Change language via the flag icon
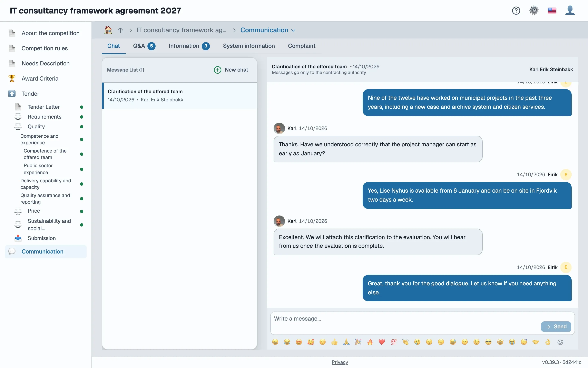 (552, 11)
